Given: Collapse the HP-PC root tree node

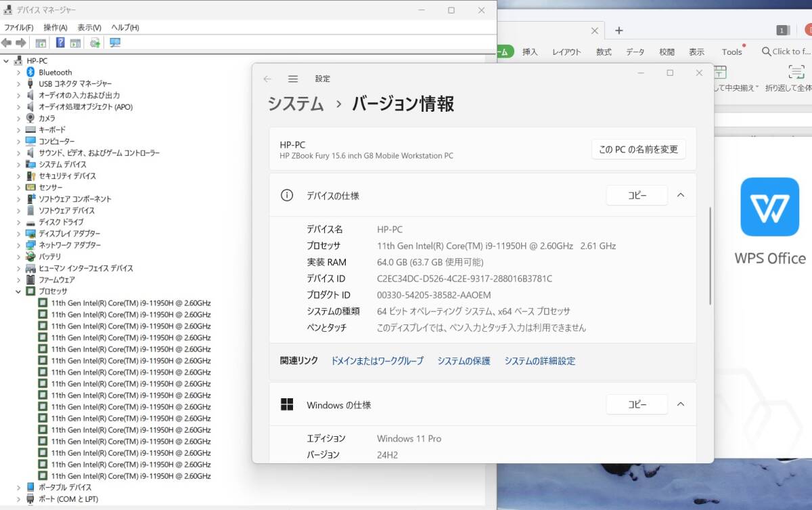Looking at the screenshot, I should (x=6, y=60).
